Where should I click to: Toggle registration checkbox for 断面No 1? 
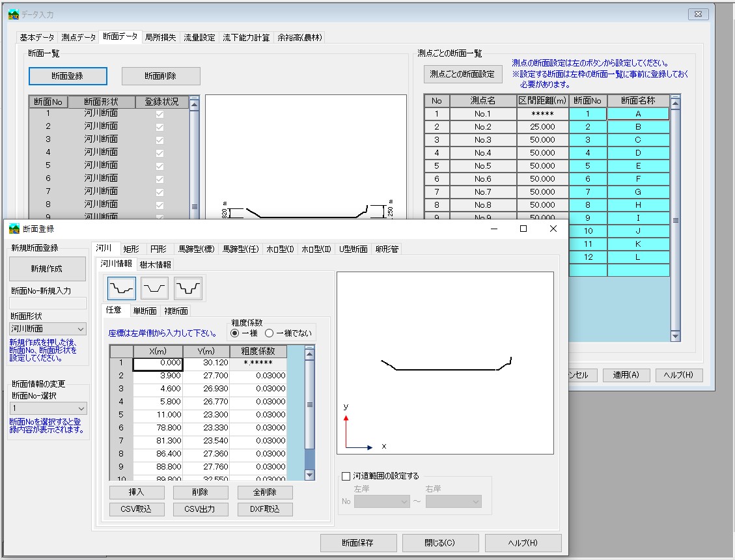tap(160, 114)
